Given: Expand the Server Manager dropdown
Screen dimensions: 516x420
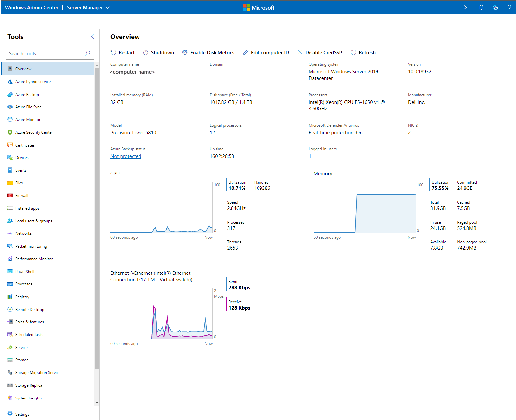Looking at the screenshot, I should point(88,7).
